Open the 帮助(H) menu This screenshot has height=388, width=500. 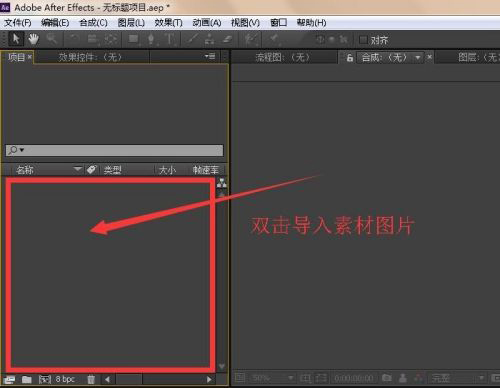(311, 23)
